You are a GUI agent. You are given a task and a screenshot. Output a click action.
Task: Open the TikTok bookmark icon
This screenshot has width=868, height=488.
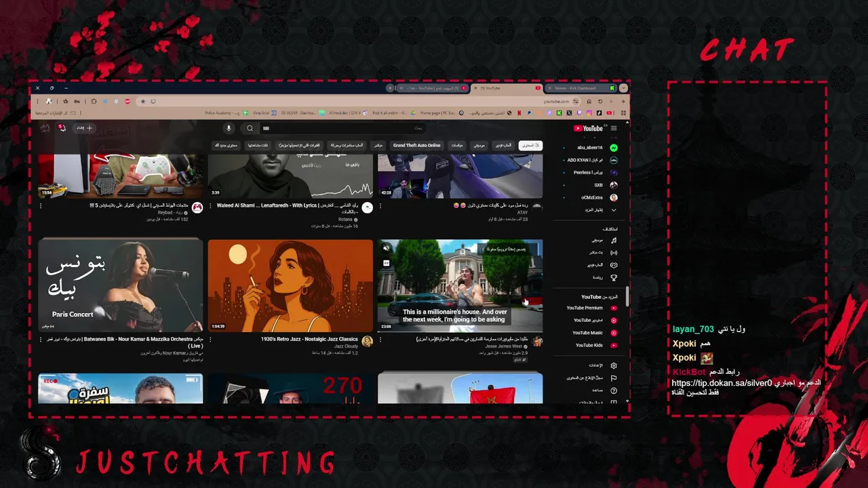[599, 113]
